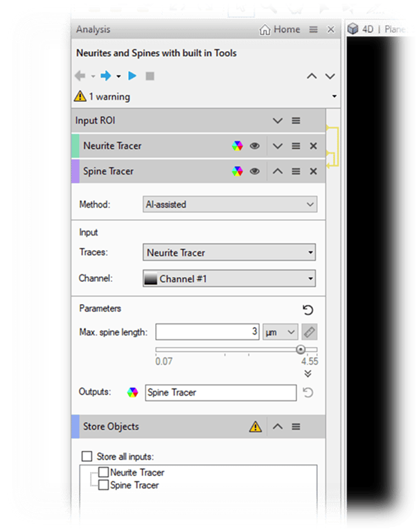
Task: Toggle Neurite Tracer visibility eye
Action: click(x=255, y=146)
